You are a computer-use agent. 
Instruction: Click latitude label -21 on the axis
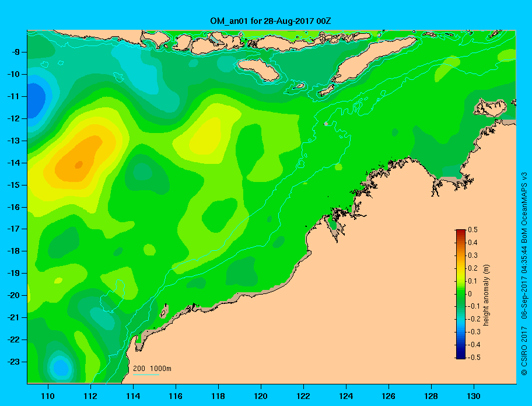click(x=14, y=317)
